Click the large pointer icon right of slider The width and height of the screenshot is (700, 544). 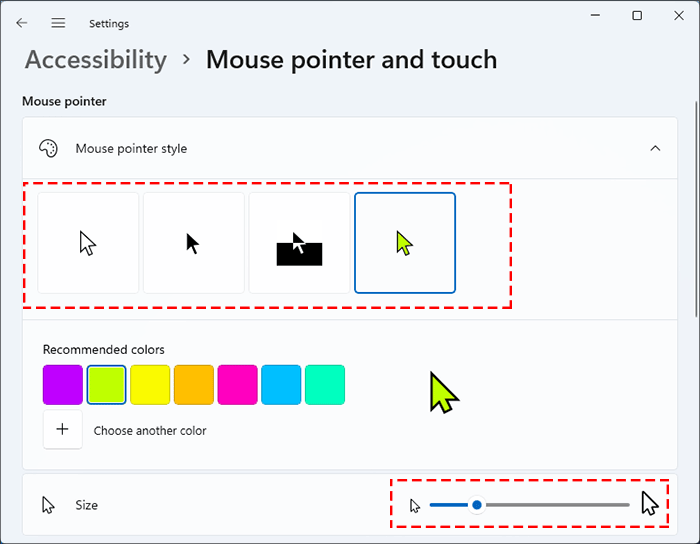tap(650, 503)
